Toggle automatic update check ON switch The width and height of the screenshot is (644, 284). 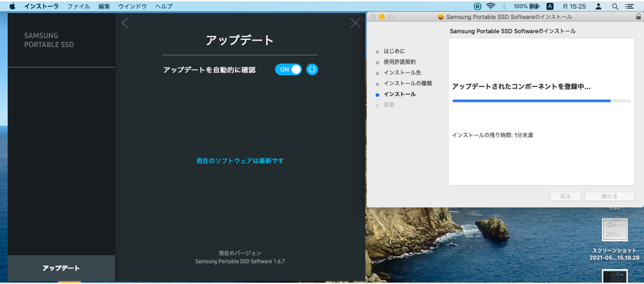288,70
